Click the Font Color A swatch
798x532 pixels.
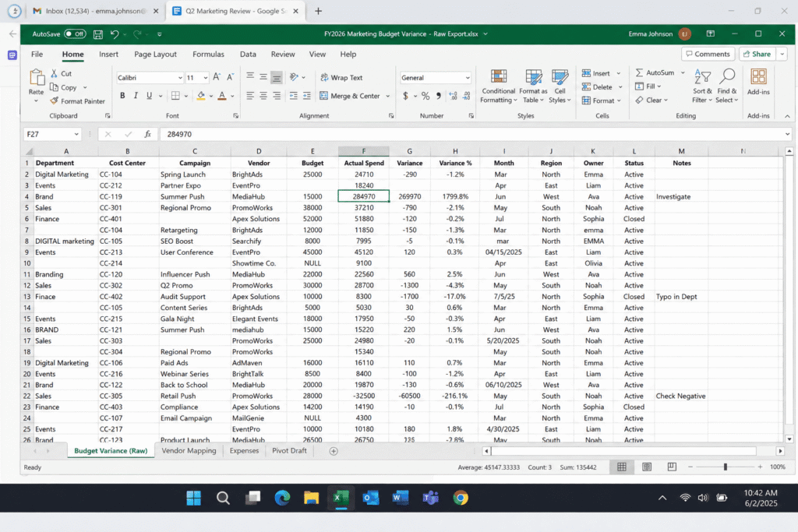(x=222, y=96)
